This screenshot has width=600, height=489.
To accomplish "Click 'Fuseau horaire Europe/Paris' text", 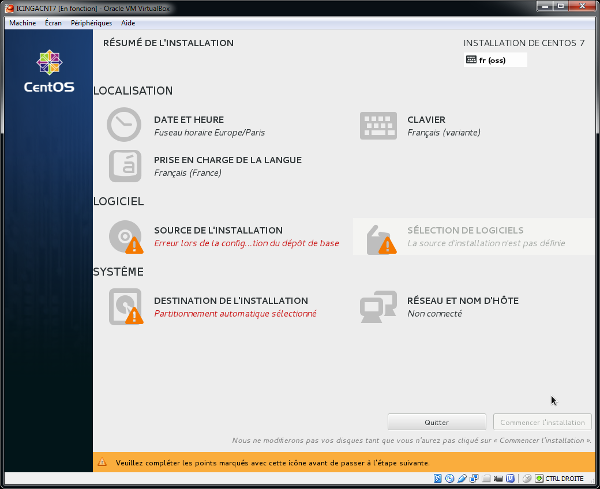I will pyautogui.click(x=209, y=133).
